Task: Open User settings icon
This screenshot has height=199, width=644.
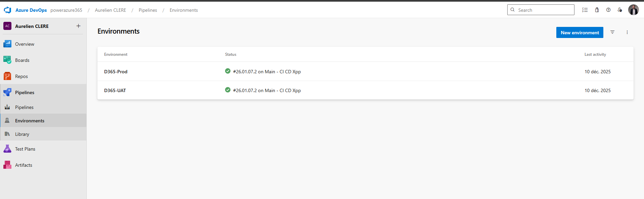Action: (620, 10)
